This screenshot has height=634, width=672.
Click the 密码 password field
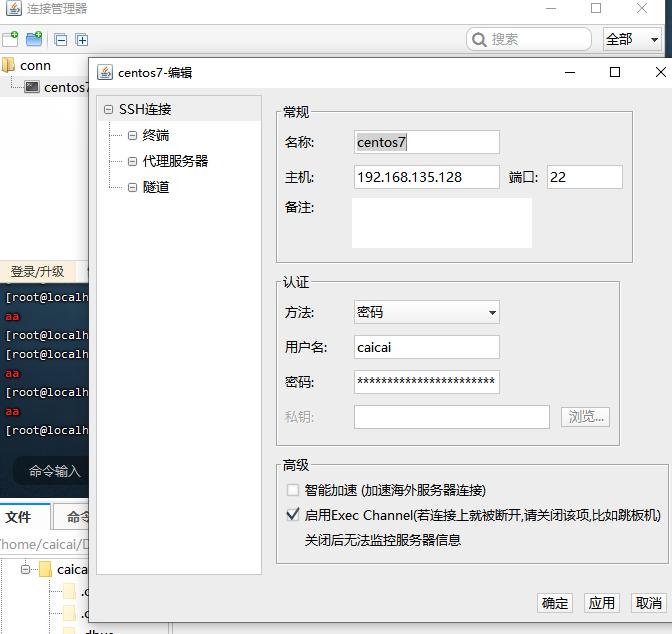(x=427, y=382)
